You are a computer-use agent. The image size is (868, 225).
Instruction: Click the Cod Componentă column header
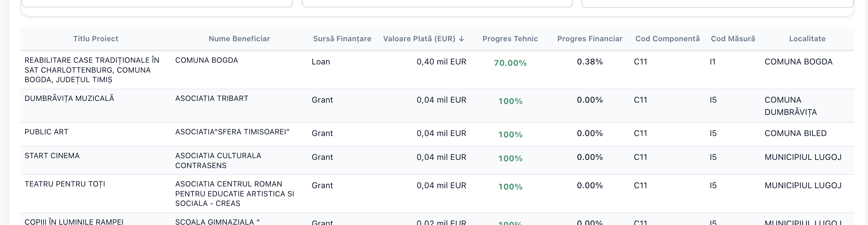coord(667,39)
